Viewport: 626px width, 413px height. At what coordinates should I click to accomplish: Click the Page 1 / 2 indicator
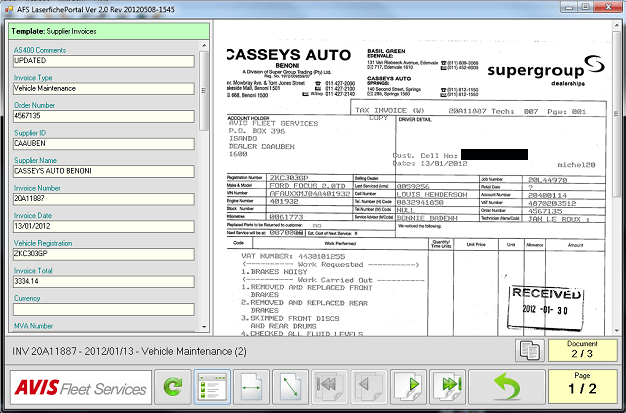[582, 386]
